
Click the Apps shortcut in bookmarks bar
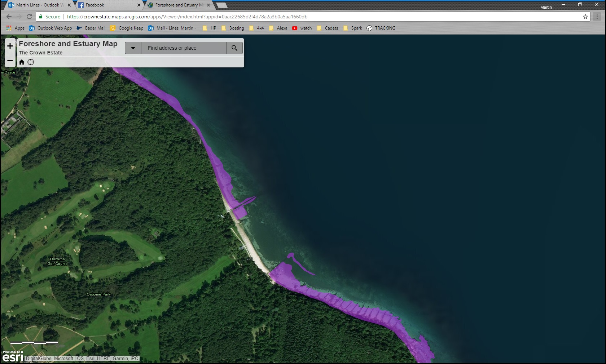16,28
